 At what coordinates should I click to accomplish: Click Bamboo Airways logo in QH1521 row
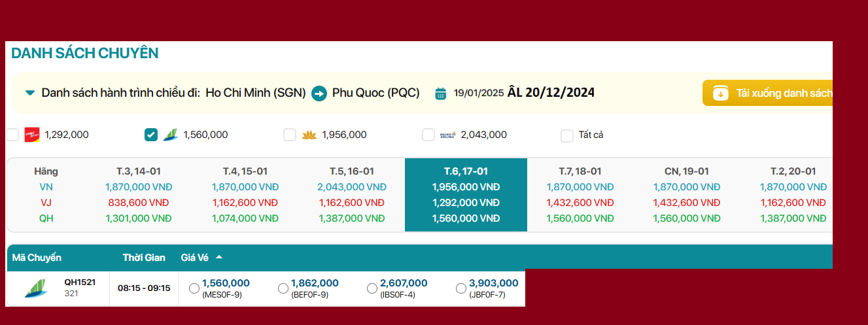click(x=36, y=288)
